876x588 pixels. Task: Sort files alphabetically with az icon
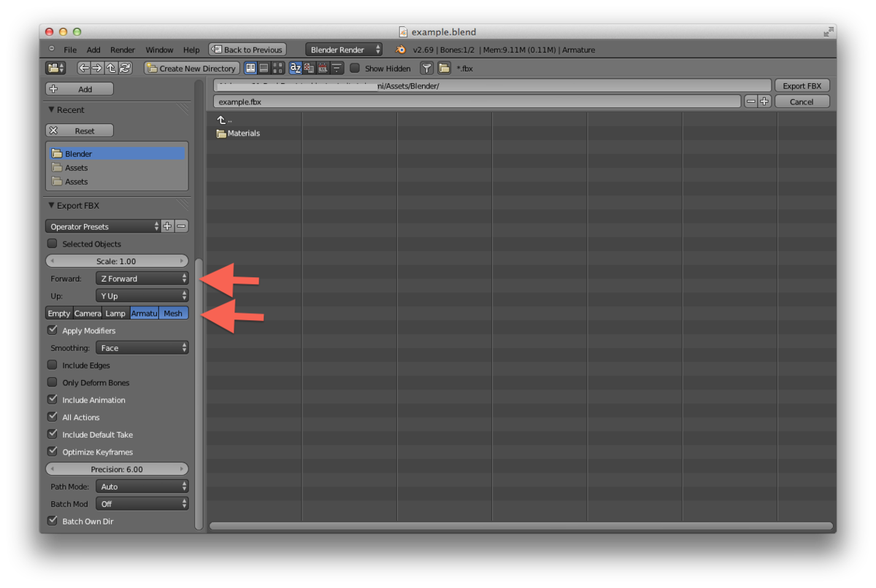click(296, 68)
